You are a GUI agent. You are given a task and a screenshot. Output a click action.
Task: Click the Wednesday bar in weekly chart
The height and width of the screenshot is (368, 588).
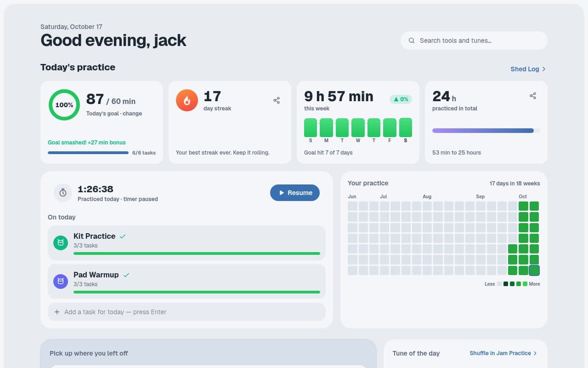click(x=358, y=127)
